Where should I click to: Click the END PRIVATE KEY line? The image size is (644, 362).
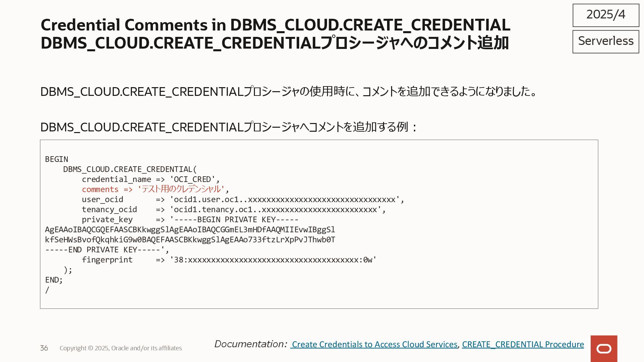[107, 250]
